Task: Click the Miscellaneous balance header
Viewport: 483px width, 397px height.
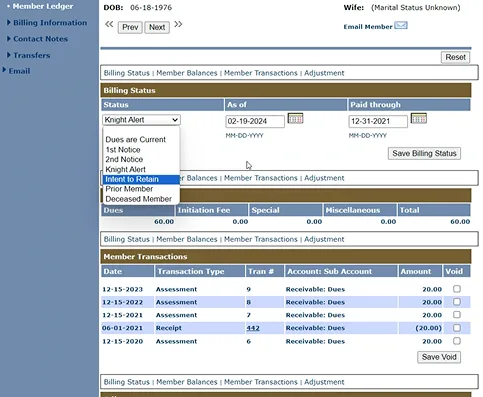Action: [x=360, y=210]
